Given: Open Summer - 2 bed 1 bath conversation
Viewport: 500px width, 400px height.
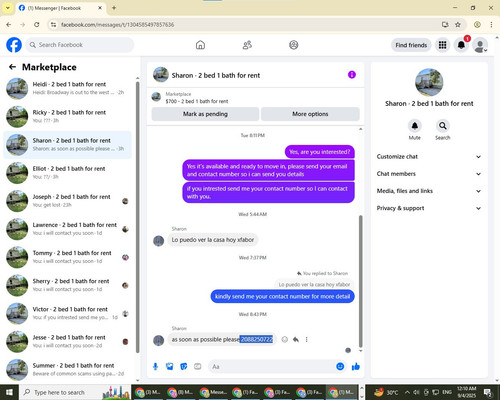Looking at the screenshot, I should coord(67,369).
